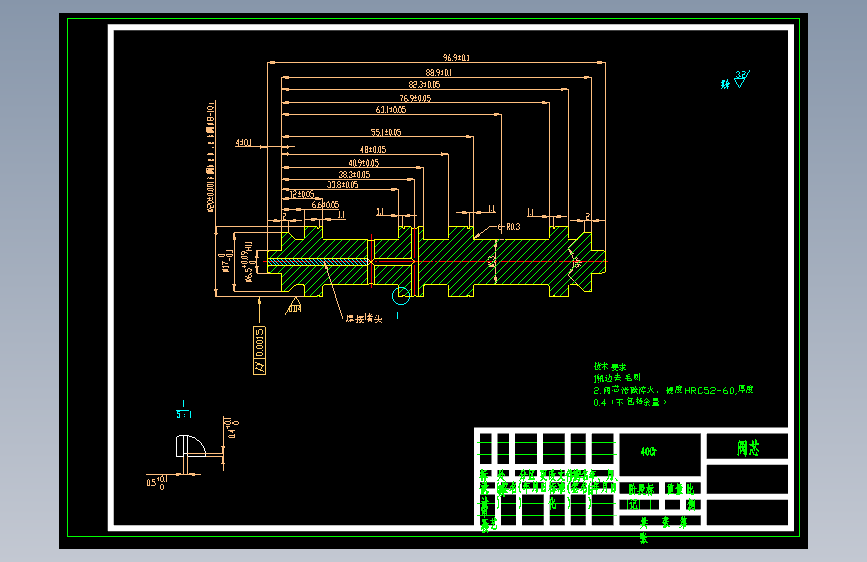The width and height of the screenshot is (867, 562).
Task: Select the 3.2 surface roughness symbol
Action: [x=741, y=79]
